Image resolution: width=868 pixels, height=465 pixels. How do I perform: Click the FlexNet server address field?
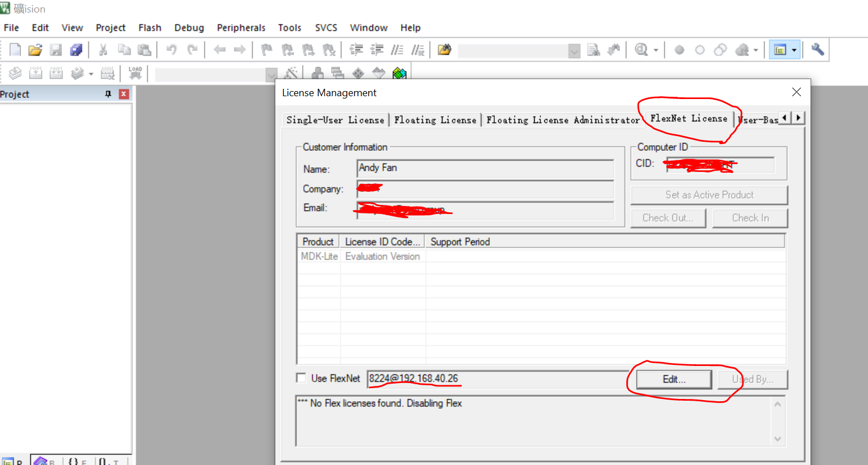(498, 378)
